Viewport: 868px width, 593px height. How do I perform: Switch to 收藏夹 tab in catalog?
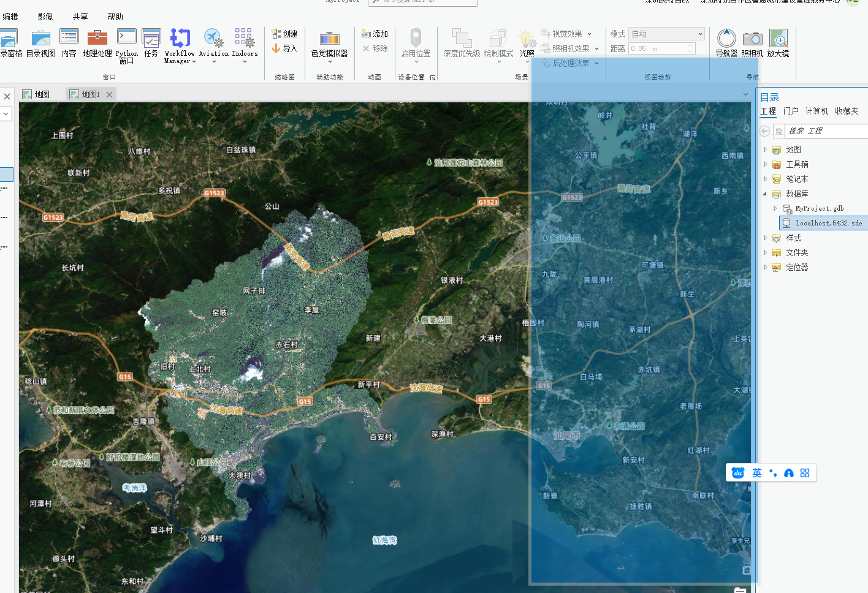847,111
